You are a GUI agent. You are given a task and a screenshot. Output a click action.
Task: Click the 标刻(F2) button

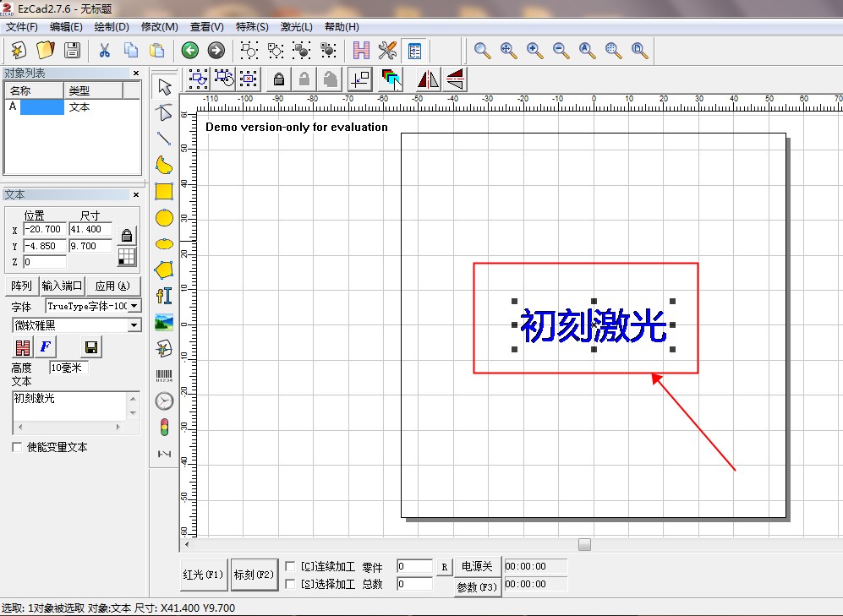pyautogui.click(x=254, y=575)
